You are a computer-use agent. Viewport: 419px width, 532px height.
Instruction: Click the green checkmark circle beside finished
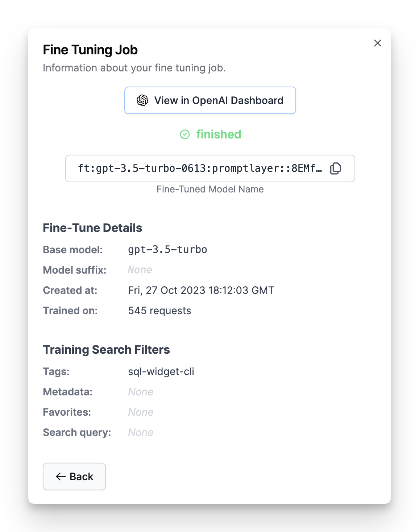[185, 134]
